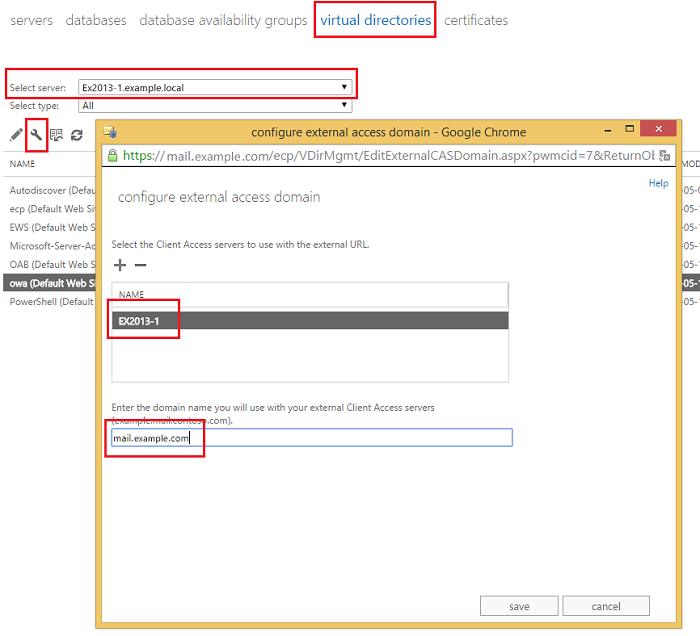Click the popup URL address bar
Screen dimensions: 700x636
coord(388,156)
